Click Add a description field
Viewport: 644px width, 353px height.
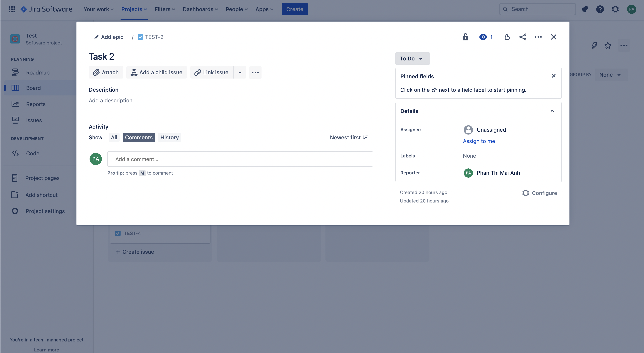(113, 100)
